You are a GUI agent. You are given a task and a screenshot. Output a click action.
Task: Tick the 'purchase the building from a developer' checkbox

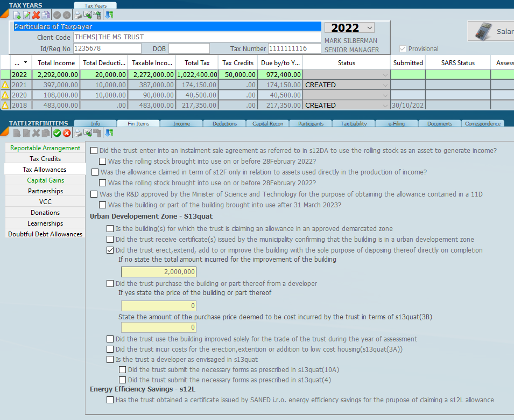coord(110,284)
